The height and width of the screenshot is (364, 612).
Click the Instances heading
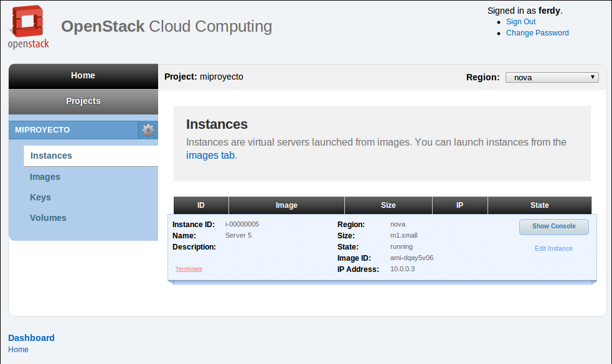[x=217, y=124]
